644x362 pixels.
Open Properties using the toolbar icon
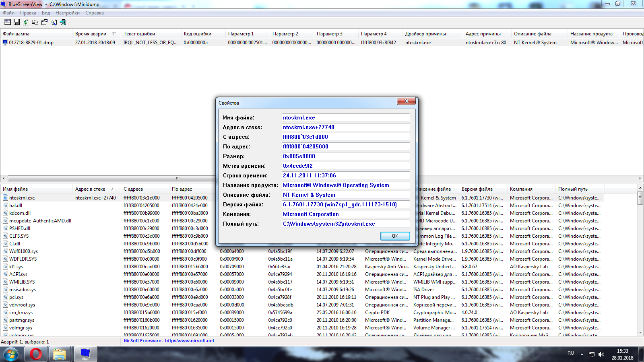[44, 22]
